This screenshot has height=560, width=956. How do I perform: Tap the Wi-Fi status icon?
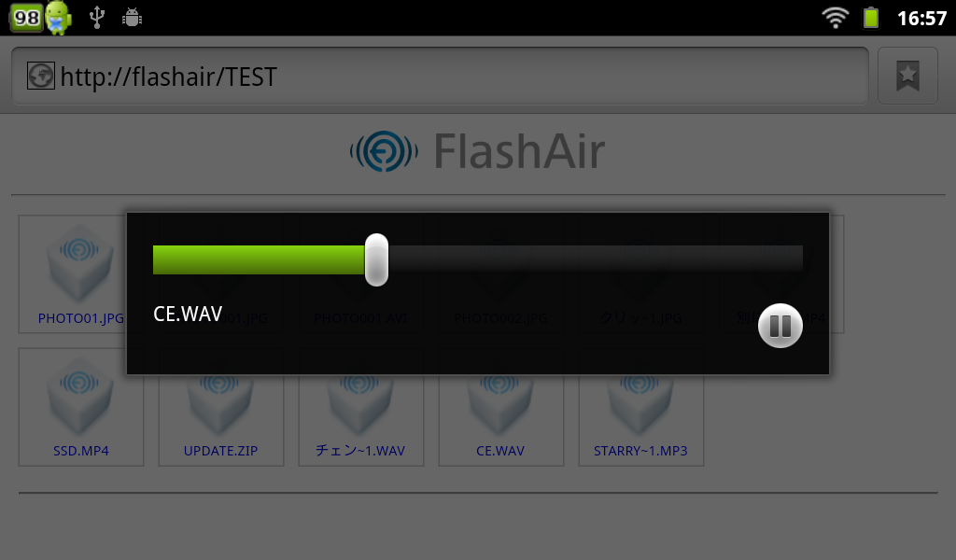click(x=836, y=18)
